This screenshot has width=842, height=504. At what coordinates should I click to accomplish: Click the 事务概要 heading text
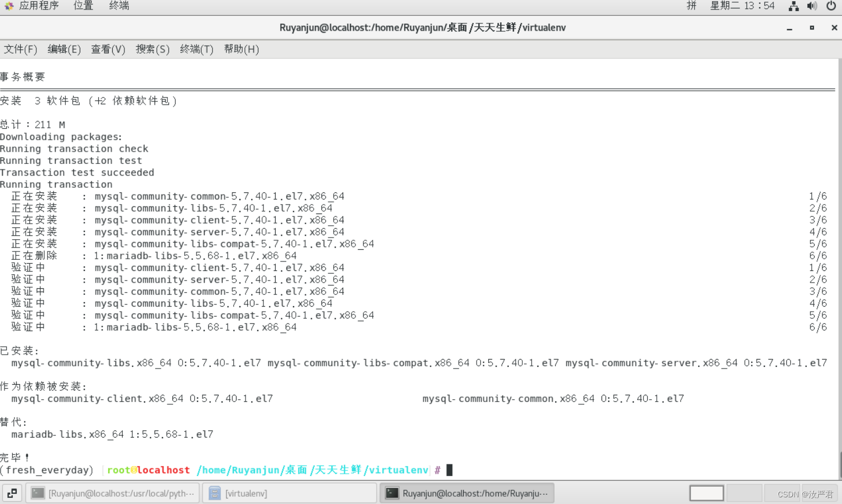pos(22,77)
